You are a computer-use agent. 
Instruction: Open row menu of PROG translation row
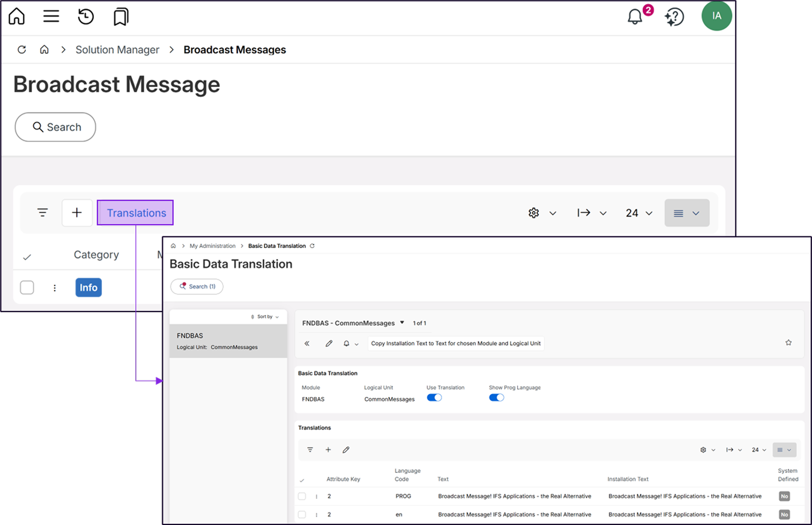[x=317, y=497]
